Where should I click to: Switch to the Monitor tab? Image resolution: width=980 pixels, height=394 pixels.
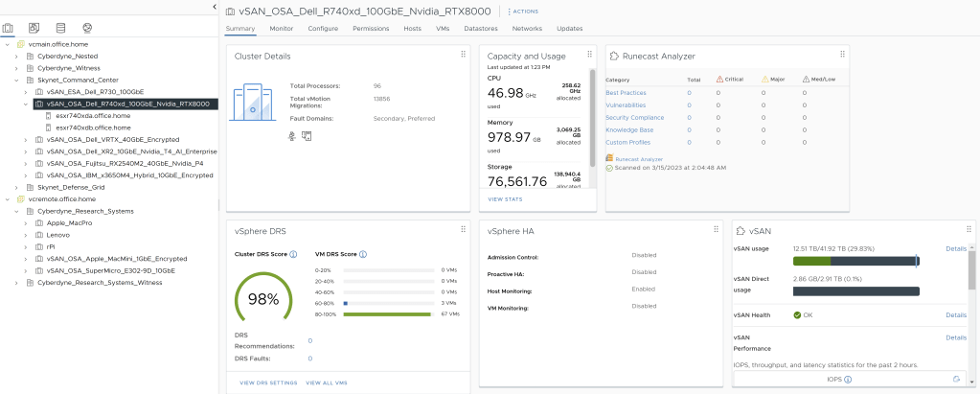click(x=282, y=29)
